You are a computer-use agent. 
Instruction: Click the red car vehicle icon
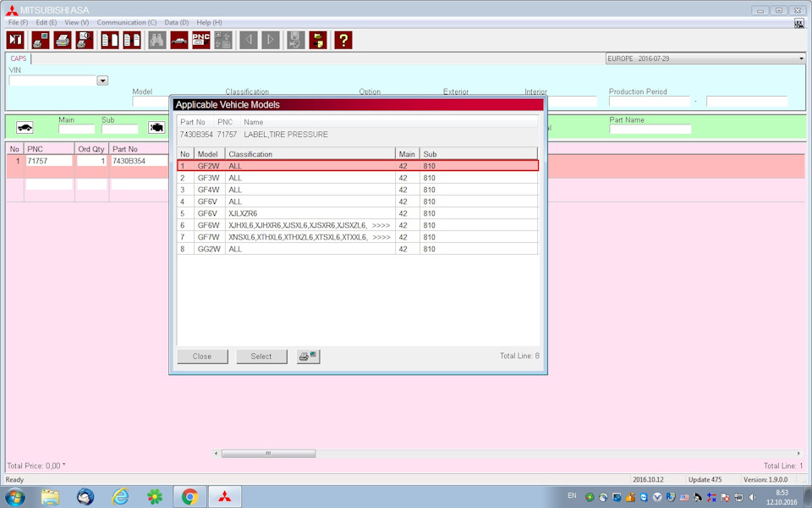pyautogui.click(x=179, y=40)
